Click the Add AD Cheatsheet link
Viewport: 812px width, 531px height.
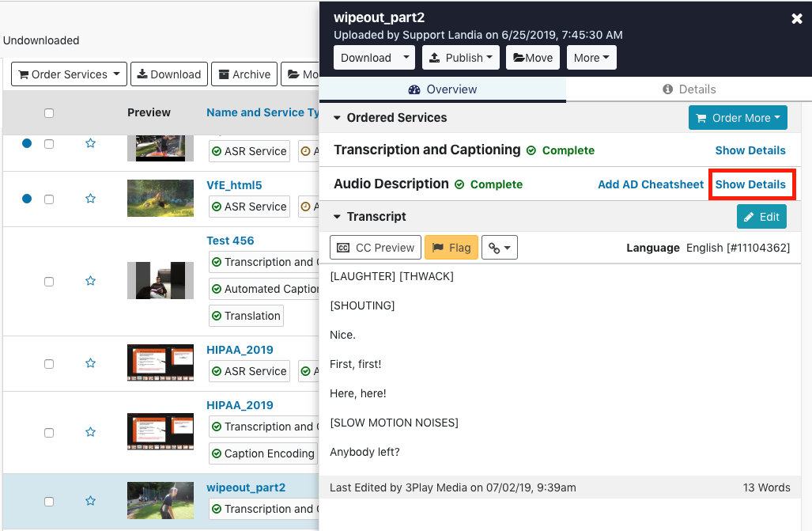650,184
